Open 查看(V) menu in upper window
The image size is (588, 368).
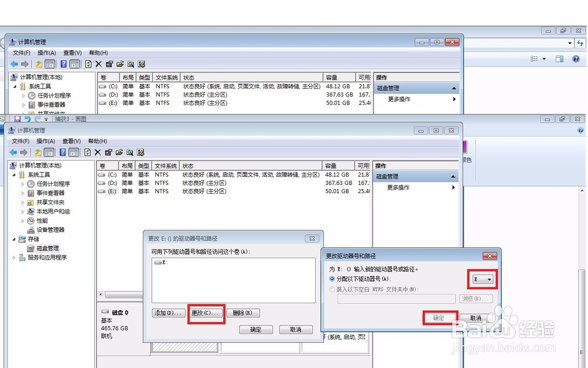tap(72, 53)
